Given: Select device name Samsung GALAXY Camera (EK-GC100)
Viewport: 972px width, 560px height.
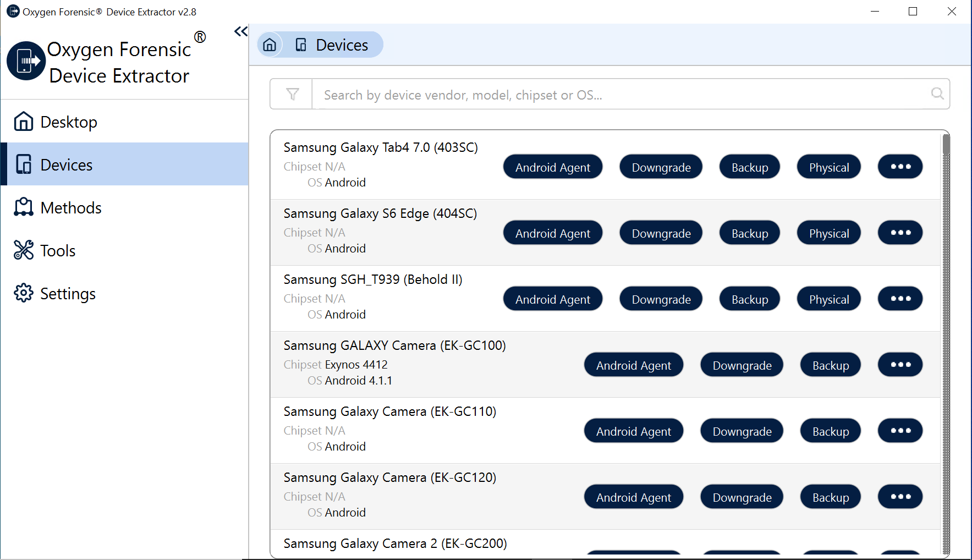Looking at the screenshot, I should coord(394,345).
